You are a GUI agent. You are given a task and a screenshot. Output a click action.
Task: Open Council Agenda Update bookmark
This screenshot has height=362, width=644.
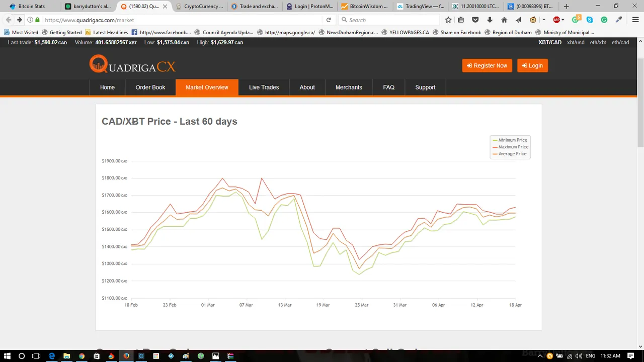click(224, 32)
